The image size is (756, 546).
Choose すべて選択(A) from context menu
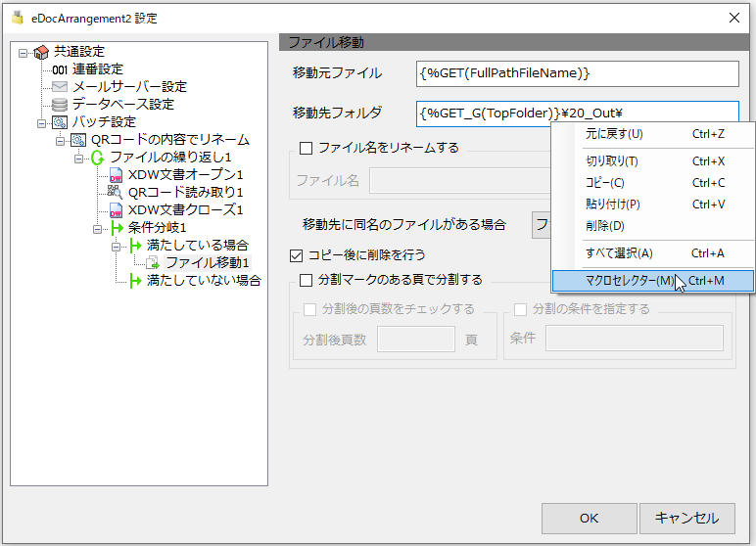(653, 253)
